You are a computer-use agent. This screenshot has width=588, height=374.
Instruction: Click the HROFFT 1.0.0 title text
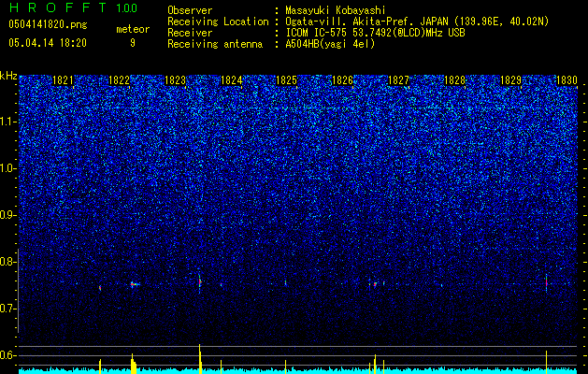[x=73, y=7]
